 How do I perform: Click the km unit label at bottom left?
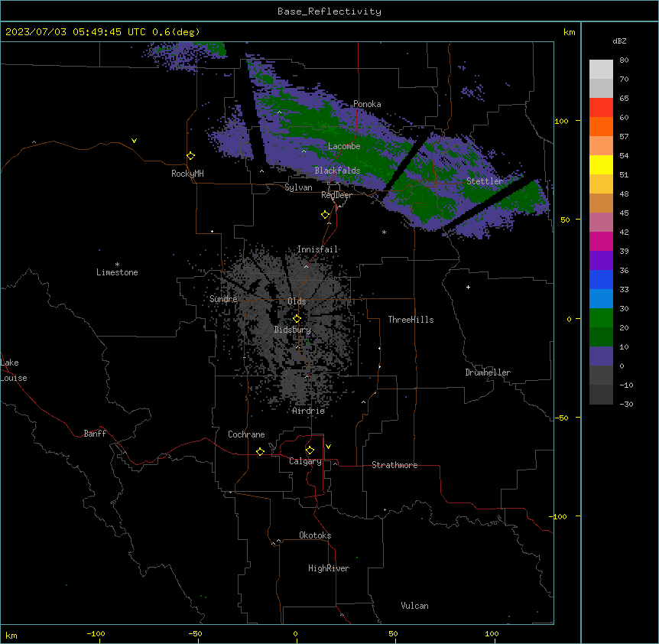click(11, 635)
